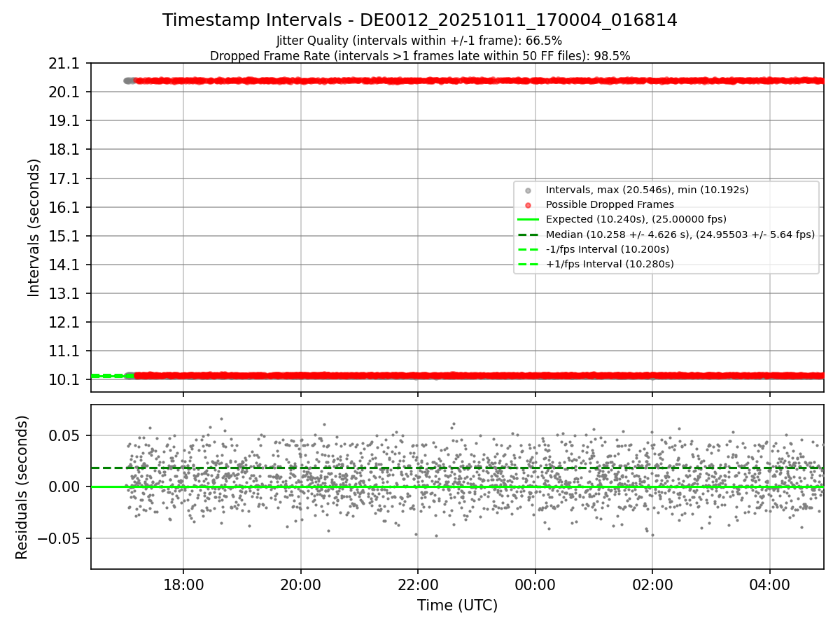Click legend entry 'Possible Dropped Frames'
The width and height of the screenshot is (840, 630).
point(610,204)
